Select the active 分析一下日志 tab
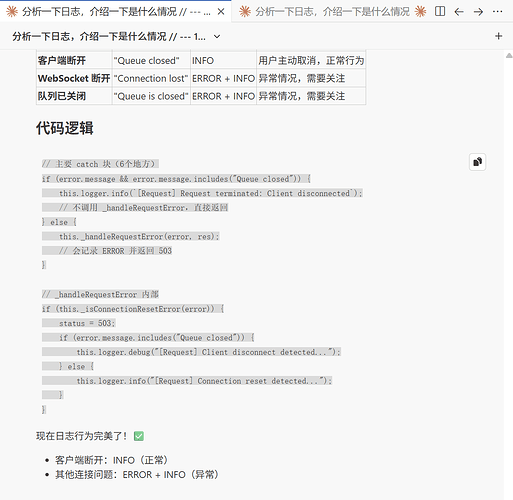The width and height of the screenshot is (513, 500). coord(116,12)
